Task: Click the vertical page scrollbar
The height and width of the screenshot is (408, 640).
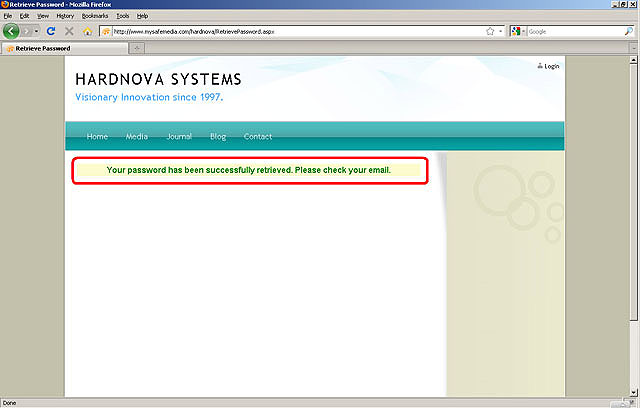Action: [x=634, y=200]
